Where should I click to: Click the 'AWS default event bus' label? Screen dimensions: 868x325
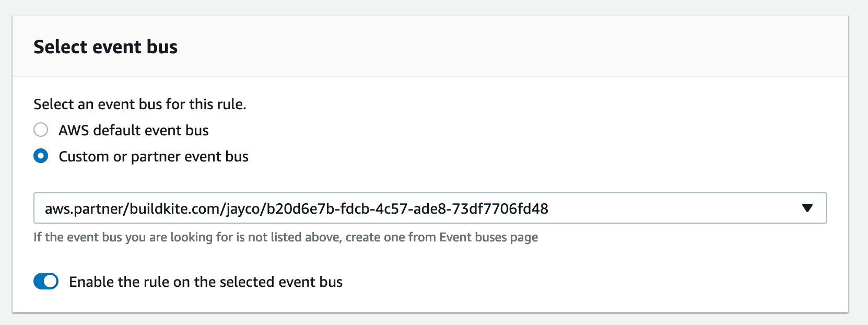point(133,130)
